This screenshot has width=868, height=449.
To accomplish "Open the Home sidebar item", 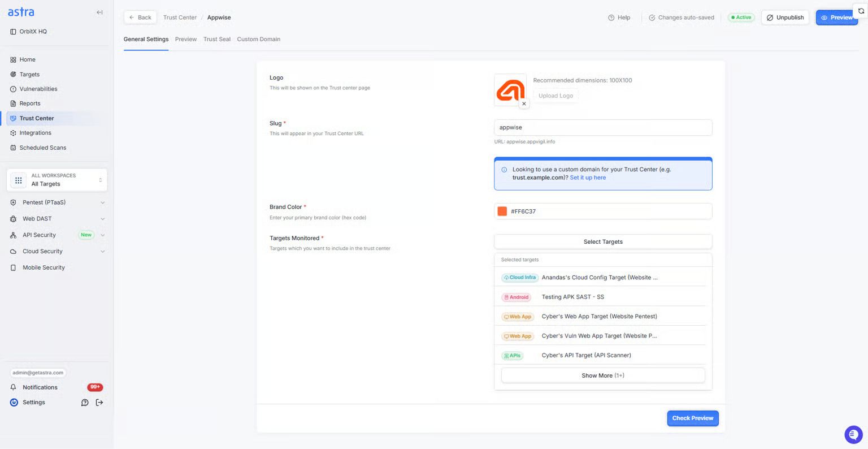I will tap(27, 59).
